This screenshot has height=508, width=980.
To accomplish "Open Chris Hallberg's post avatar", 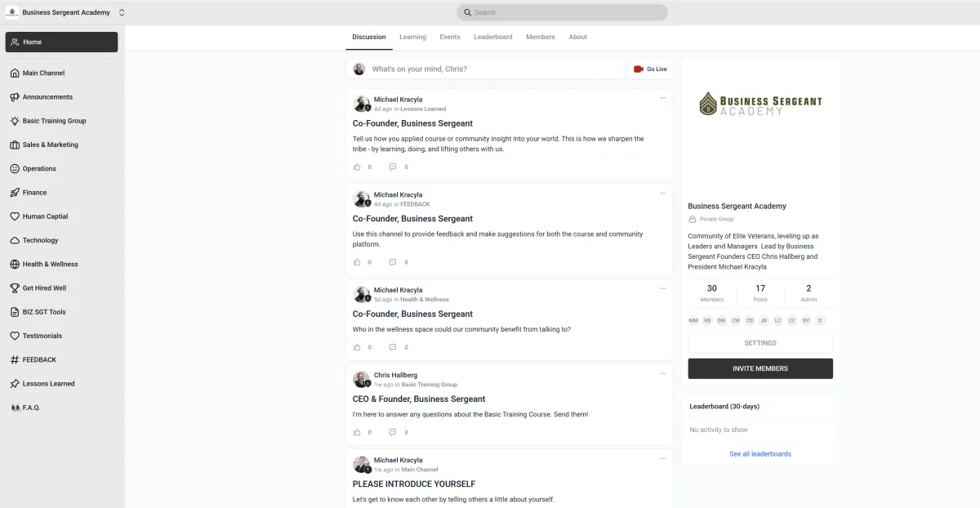I will (361, 379).
